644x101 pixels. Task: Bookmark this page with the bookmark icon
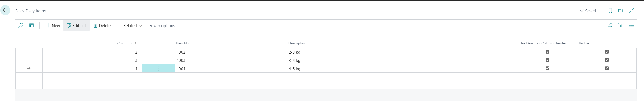click(610, 10)
